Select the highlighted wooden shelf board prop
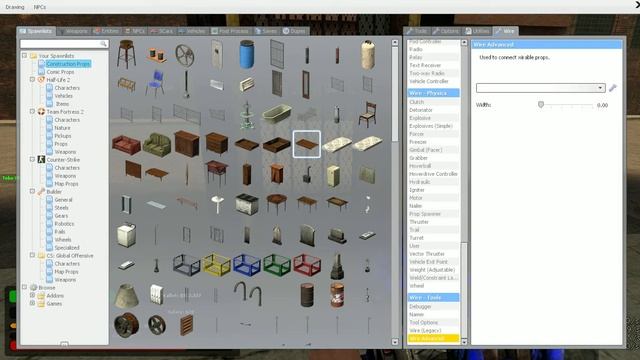This screenshot has height=360, width=640. point(307,144)
